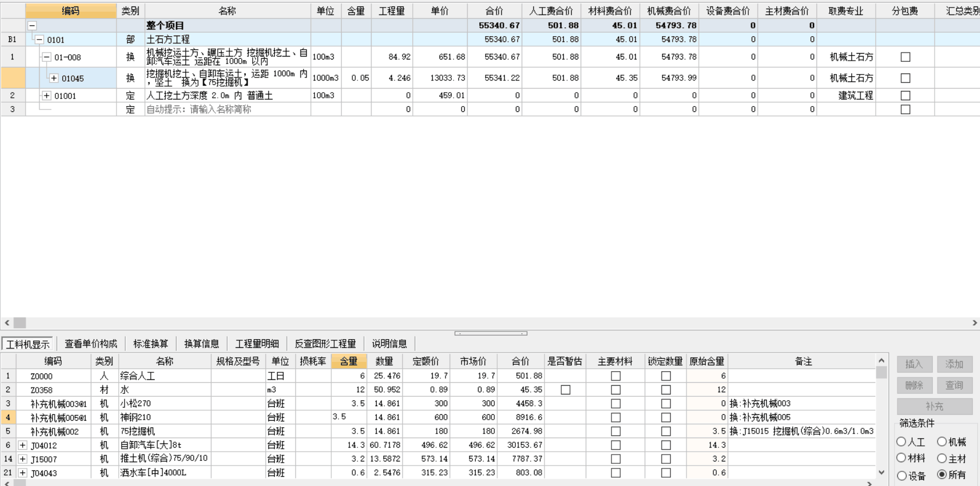The height and width of the screenshot is (486, 980).
Task: Check 主要材料 for 综合人工 row
Action: click(615, 376)
